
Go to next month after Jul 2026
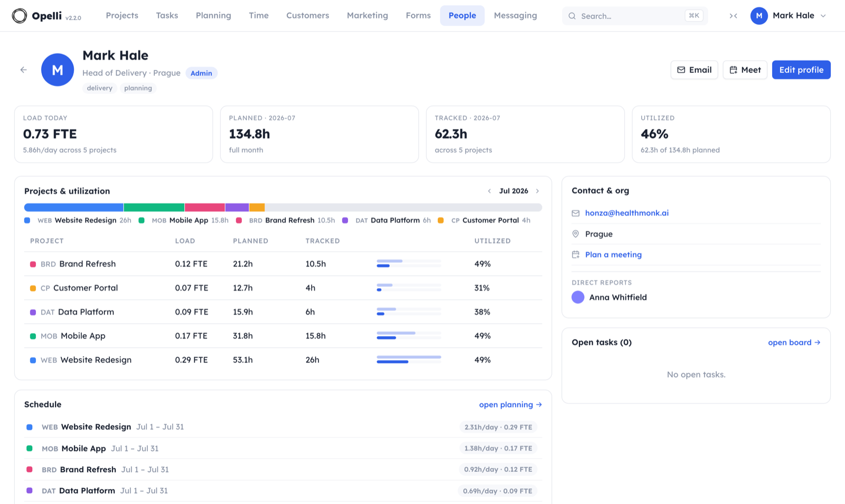click(538, 191)
